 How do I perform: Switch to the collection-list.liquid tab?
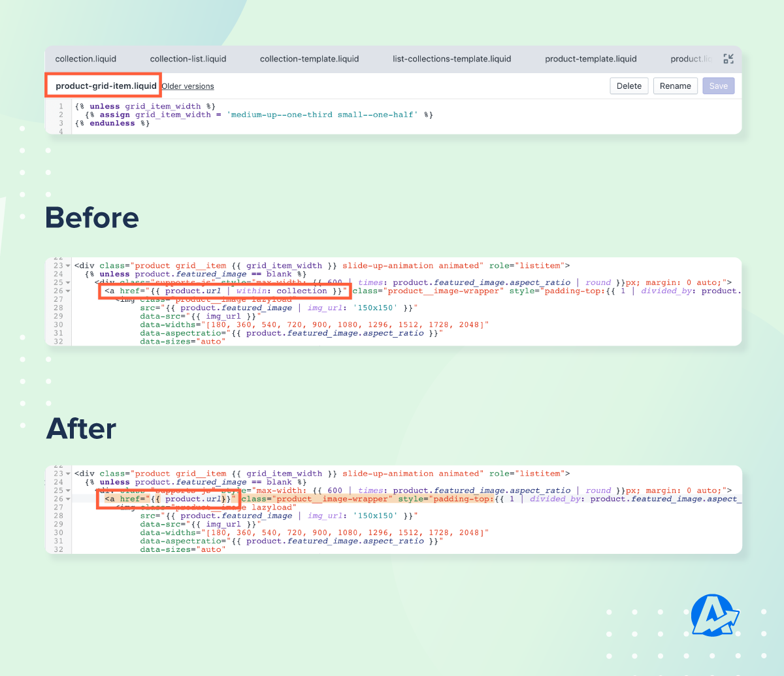pos(188,59)
